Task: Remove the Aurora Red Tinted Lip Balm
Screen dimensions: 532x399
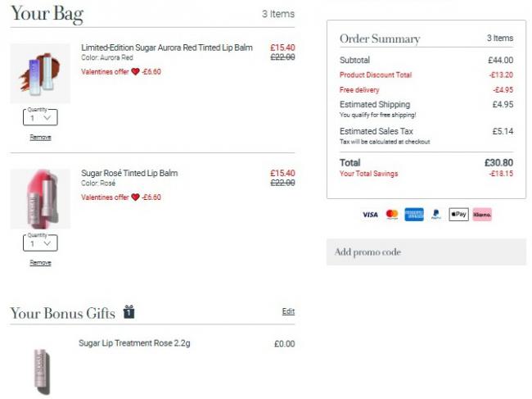Action: click(x=40, y=137)
